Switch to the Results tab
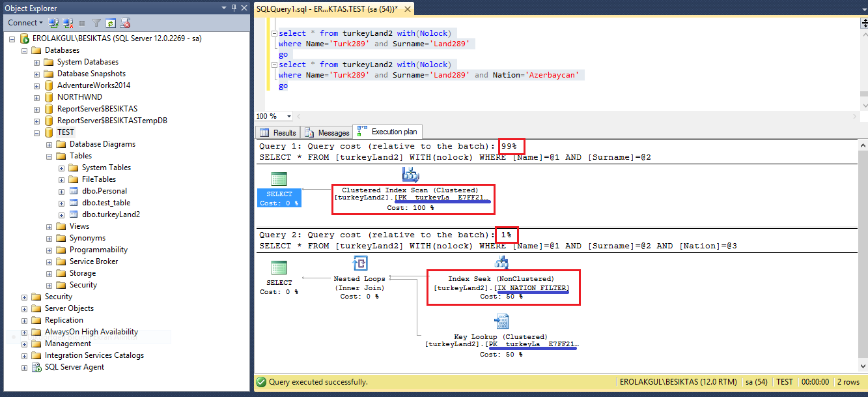 (x=279, y=132)
